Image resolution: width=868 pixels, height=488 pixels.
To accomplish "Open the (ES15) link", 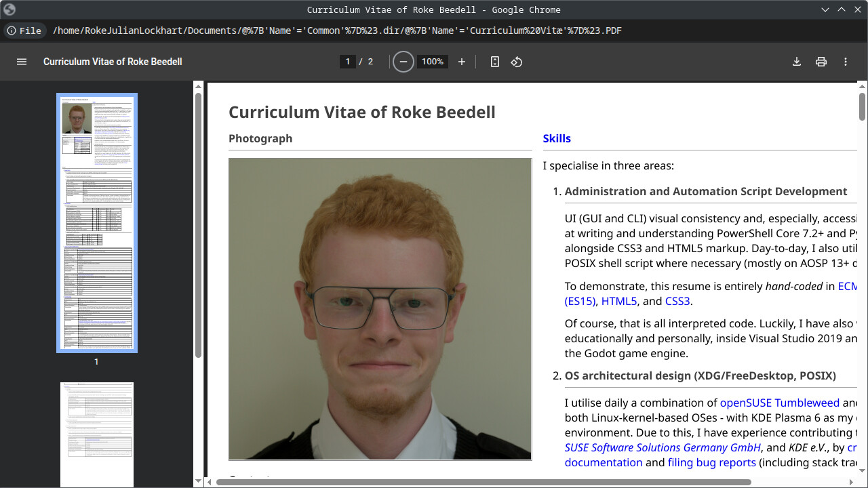I will click(580, 302).
